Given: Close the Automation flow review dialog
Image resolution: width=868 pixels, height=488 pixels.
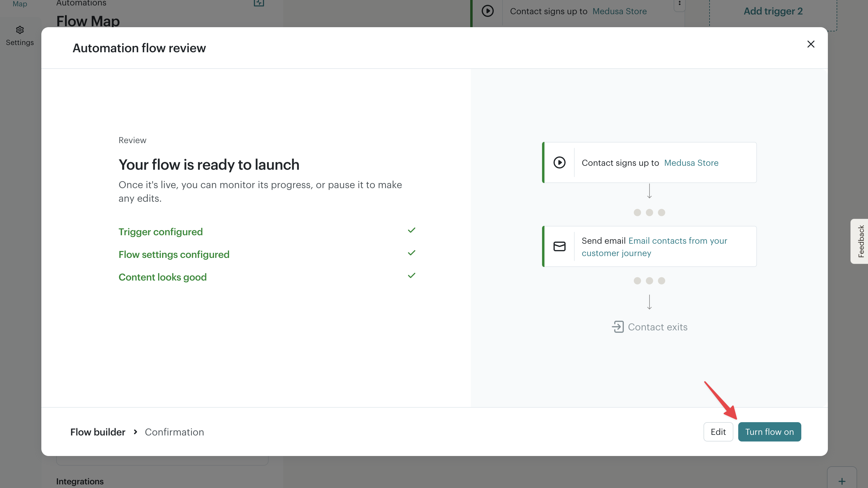Looking at the screenshot, I should (x=811, y=44).
